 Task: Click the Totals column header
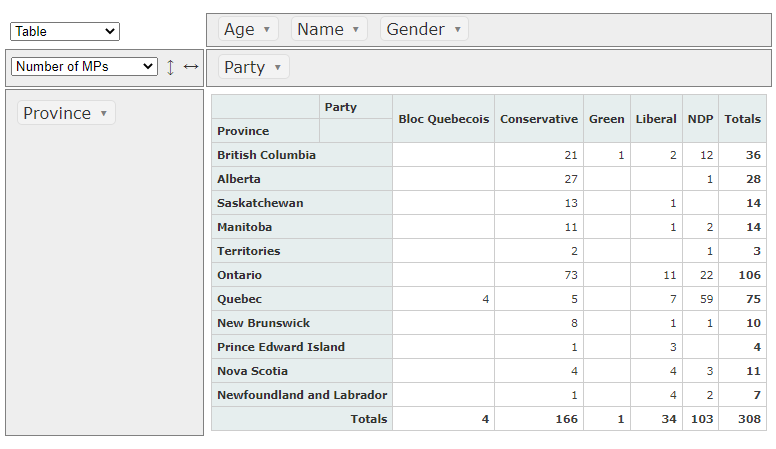(742, 119)
